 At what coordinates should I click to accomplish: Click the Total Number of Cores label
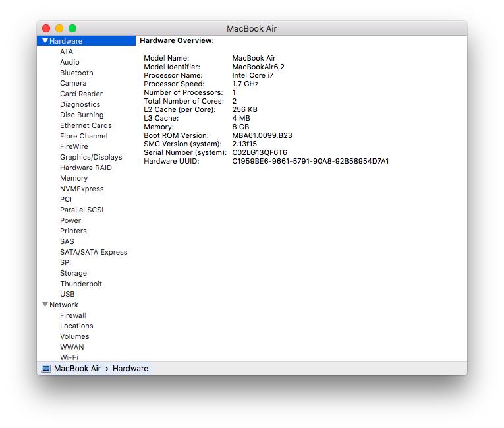(x=184, y=101)
